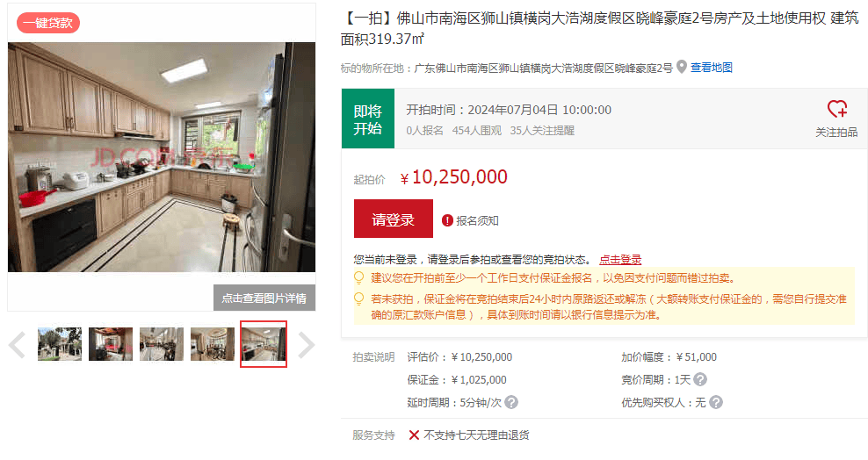The height and width of the screenshot is (460, 868).
Task: Click the help icon next to 延时周期
Action: pyautogui.click(x=511, y=402)
